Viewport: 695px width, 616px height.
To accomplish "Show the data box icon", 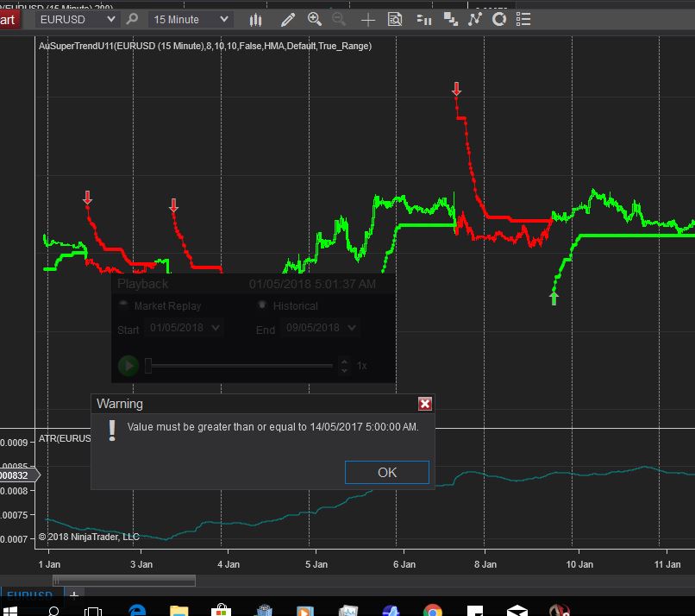I will pos(394,19).
